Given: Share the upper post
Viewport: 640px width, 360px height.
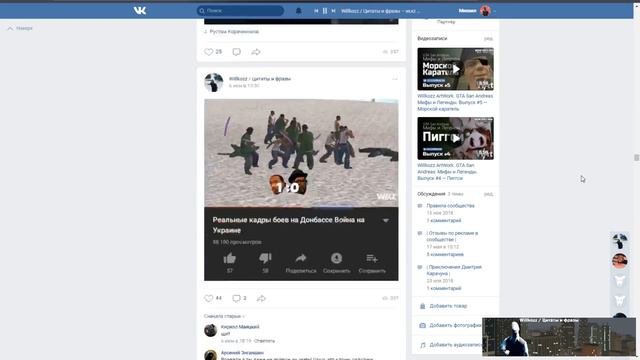Looking at the screenshot, I should tap(256, 52).
